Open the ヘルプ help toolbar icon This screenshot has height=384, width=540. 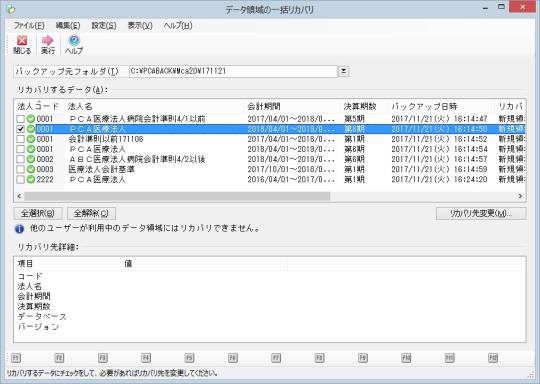point(74,41)
